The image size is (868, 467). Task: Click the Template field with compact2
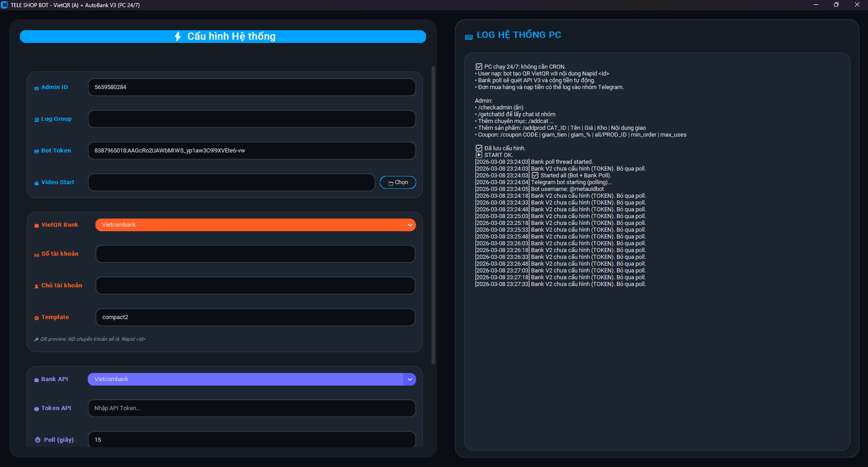coord(255,317)
